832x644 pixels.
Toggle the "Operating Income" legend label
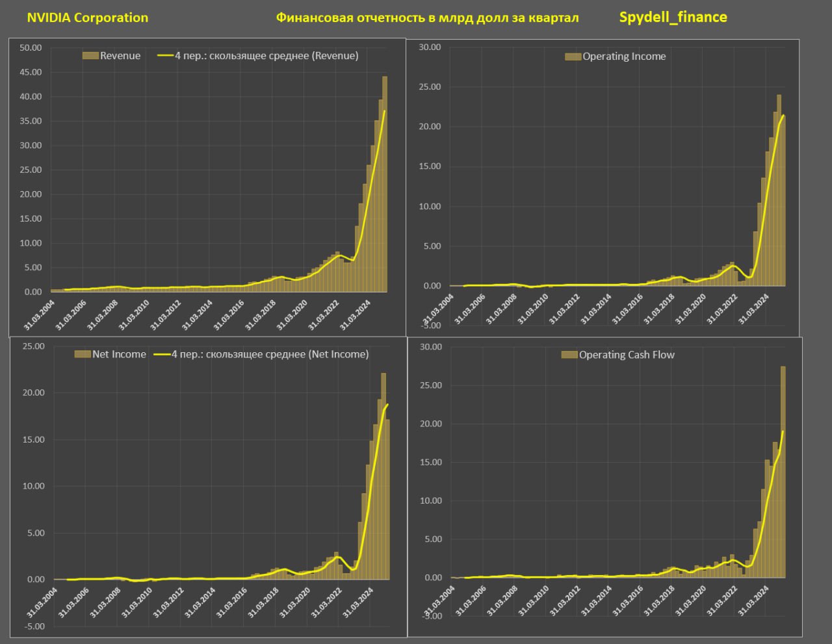(624, 57)
